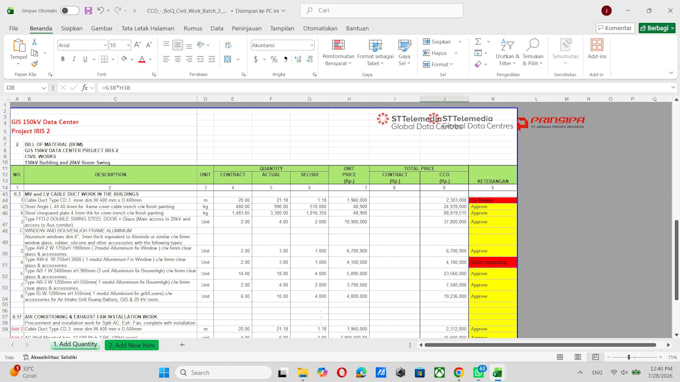Click the Comma Style icon
Image resolution: width=680 pixels, height=382 pixels.
pos(285,59)
